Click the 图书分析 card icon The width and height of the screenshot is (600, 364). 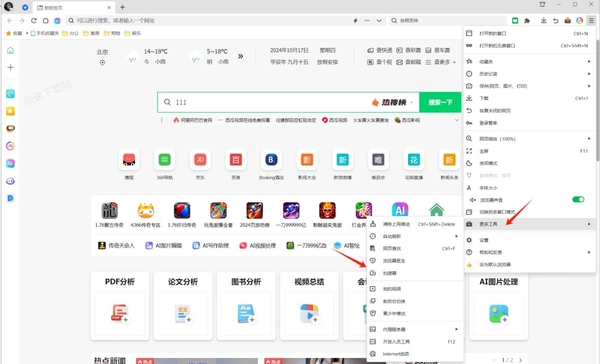[x=246, y=313]
